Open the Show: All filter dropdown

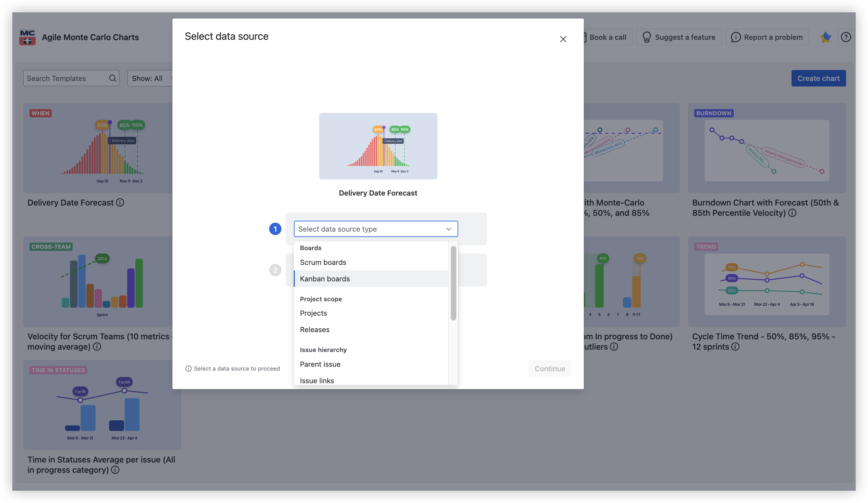[x=150, y=78]
